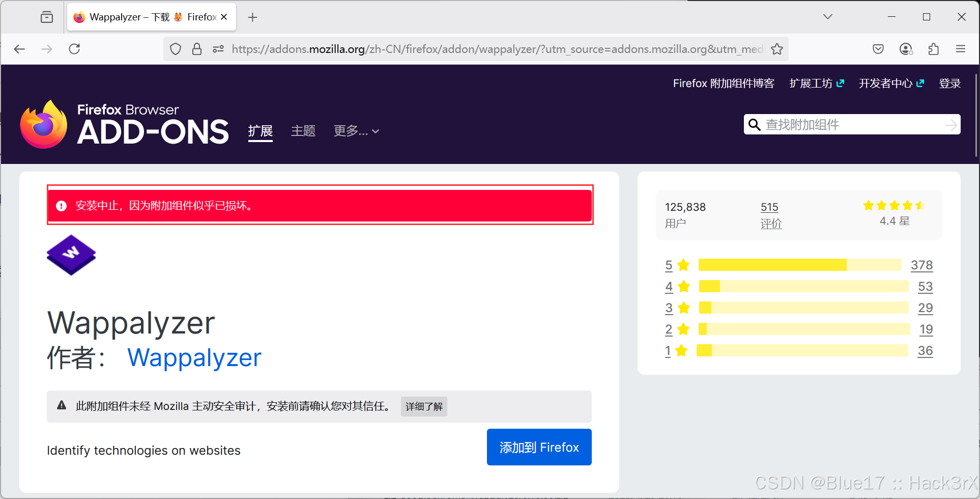
Task: Submit search with the arrow button
Action: click(951, 125)
